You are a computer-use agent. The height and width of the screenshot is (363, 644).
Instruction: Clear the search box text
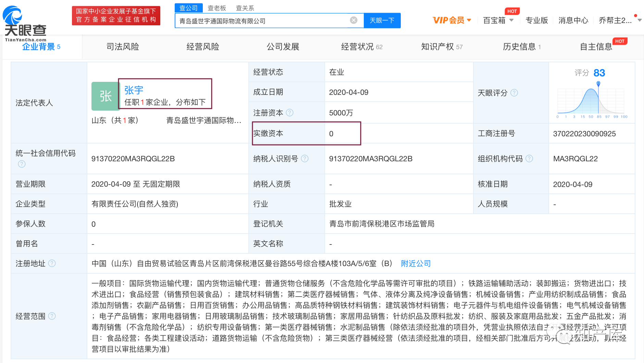354,21
